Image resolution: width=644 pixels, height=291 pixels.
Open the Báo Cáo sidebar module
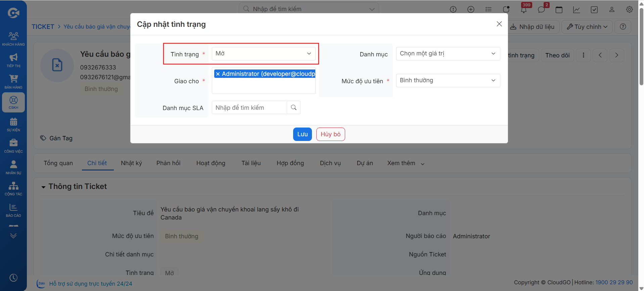click(x=13, y=210)
